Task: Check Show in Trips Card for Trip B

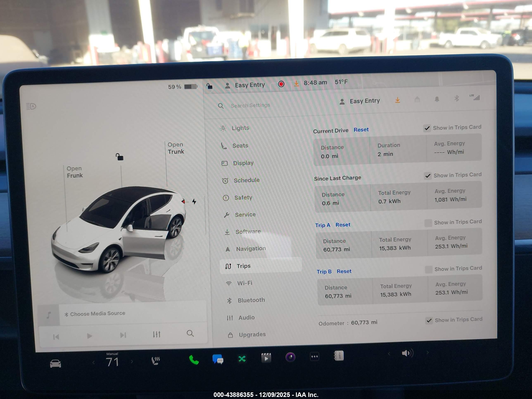Action: pos(429,269)
